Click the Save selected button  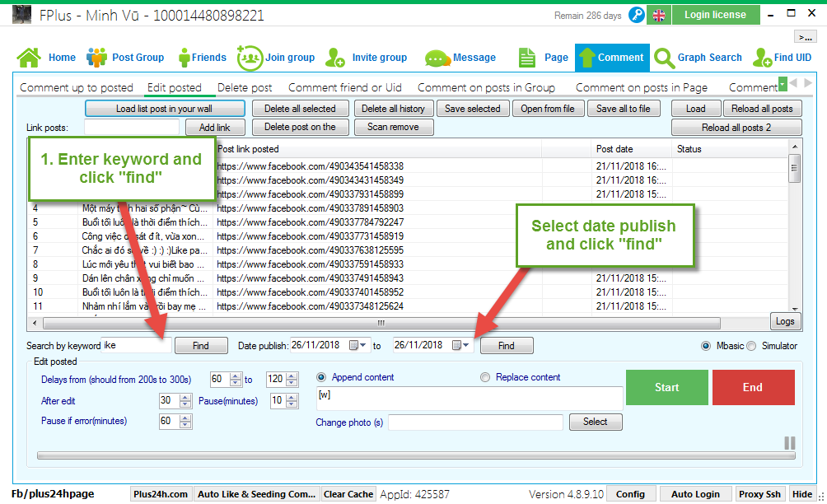click(x=473, y=109)
